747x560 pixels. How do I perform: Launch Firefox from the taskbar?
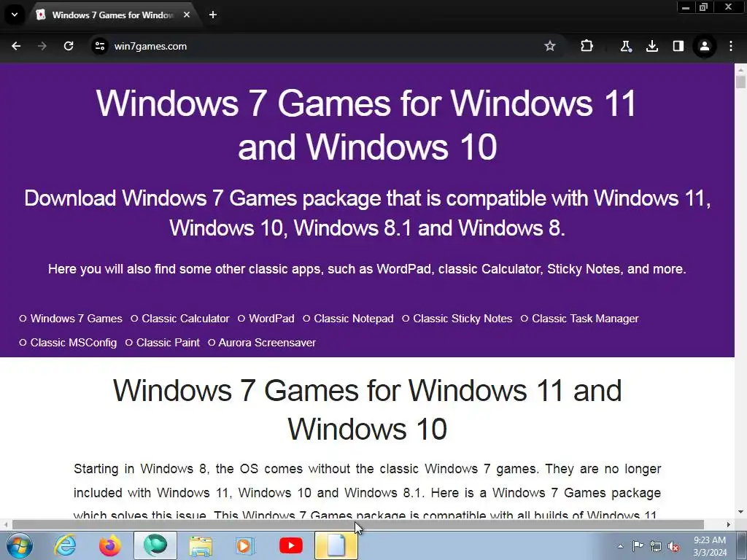pos(110,545)
